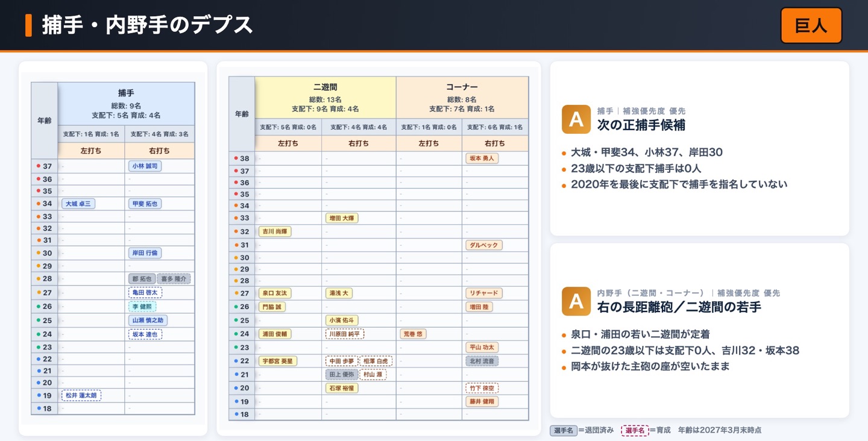Click player chip 岸田 行倫
This screenshot has width=868, height=441.
click(145, 253)
